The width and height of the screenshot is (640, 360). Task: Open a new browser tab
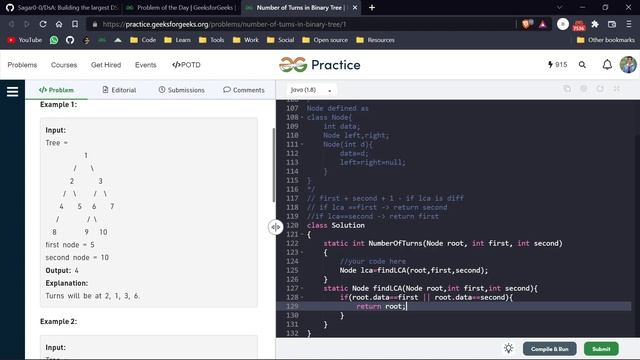pos(372,8)
